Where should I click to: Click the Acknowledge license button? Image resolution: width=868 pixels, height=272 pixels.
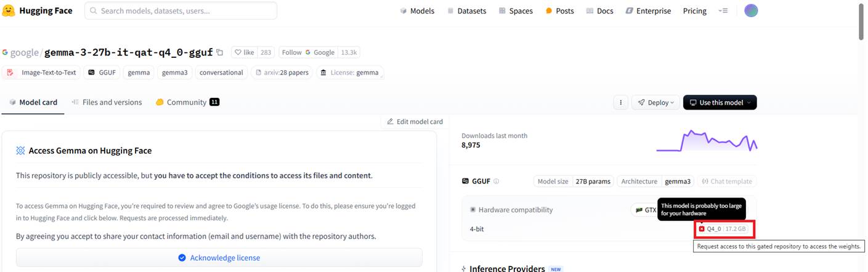pyautogui.click(x=219, y=258)
